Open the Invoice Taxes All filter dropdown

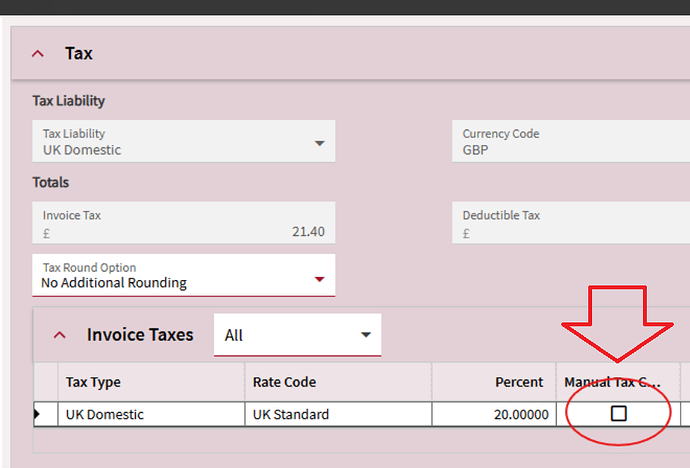(x=297, y=335)
